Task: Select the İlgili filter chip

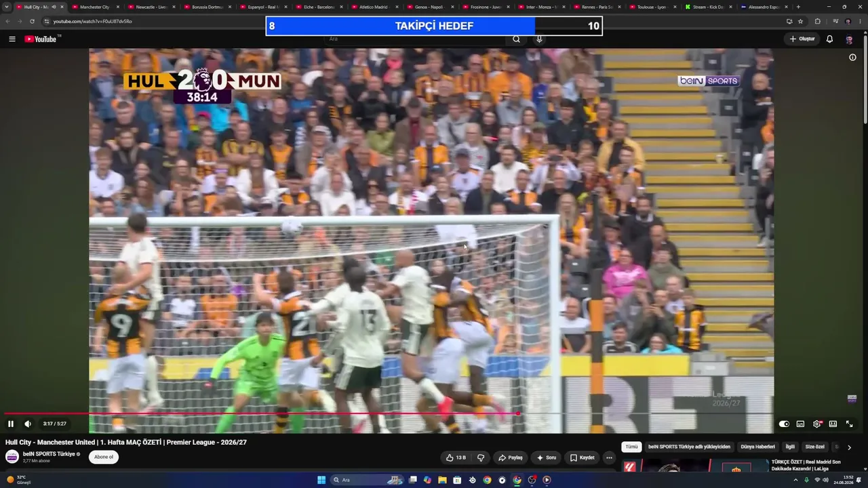Action: click(790, 447)
